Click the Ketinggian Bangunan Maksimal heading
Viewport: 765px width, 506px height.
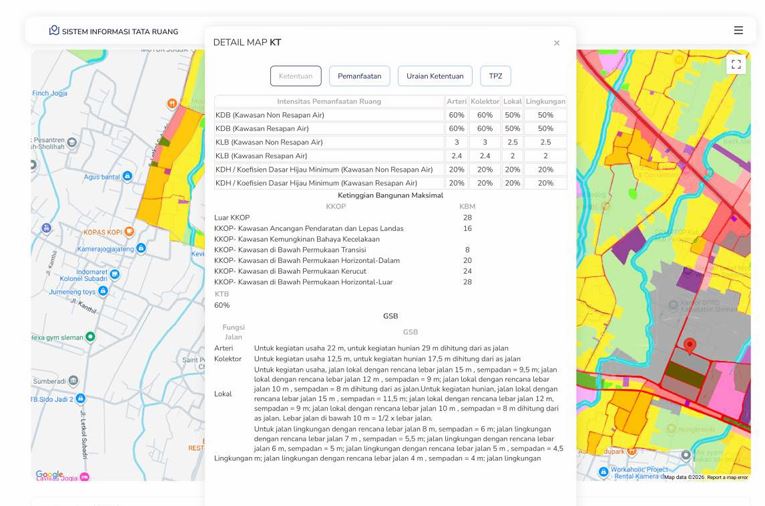tap(390, 196)
